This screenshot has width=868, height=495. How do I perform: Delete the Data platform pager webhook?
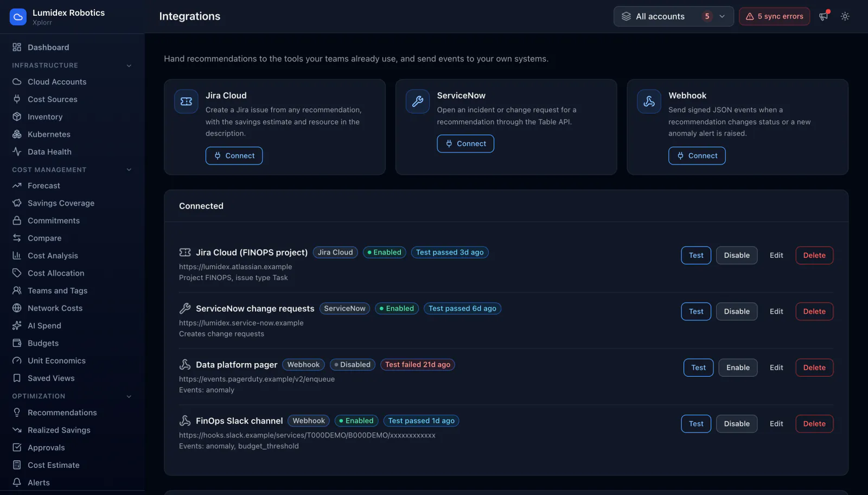tap(814, 367)
